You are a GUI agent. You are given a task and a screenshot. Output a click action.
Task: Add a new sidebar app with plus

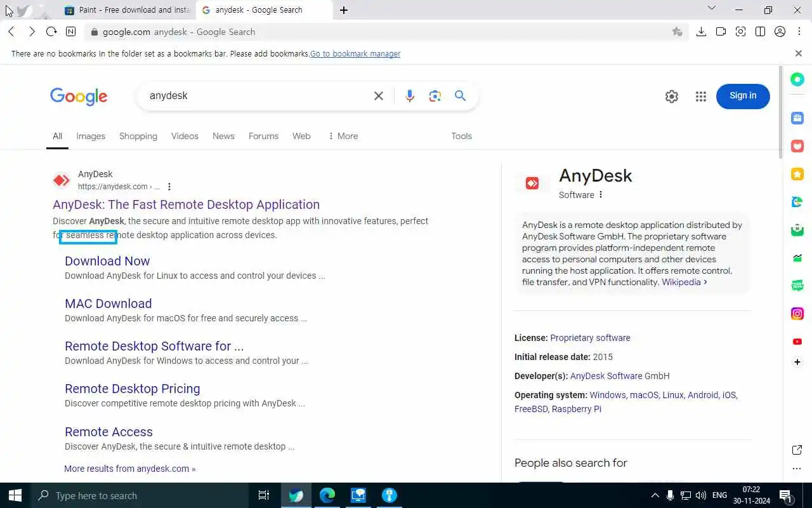click(797, 362)
